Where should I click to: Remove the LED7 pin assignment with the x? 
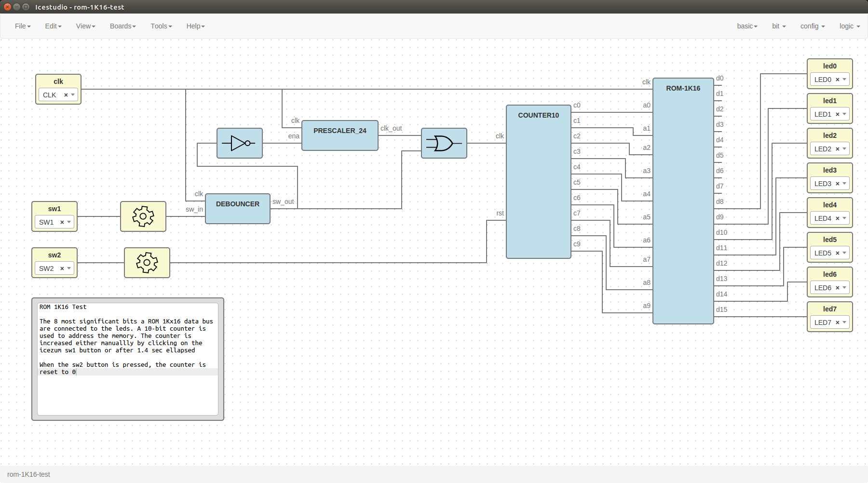[837, 322]
